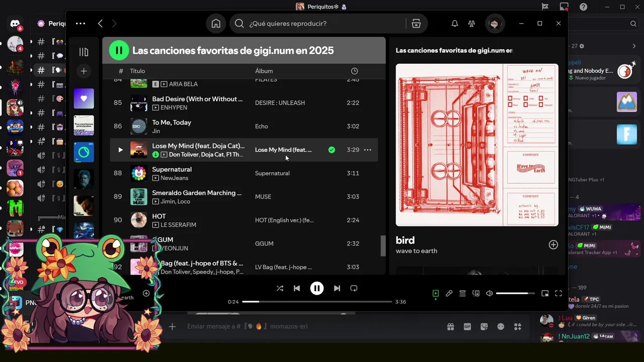Sort tracks by Álbum column
Image resolution: width=644 pixels, height=362 pixels.
tap(264, 71)
